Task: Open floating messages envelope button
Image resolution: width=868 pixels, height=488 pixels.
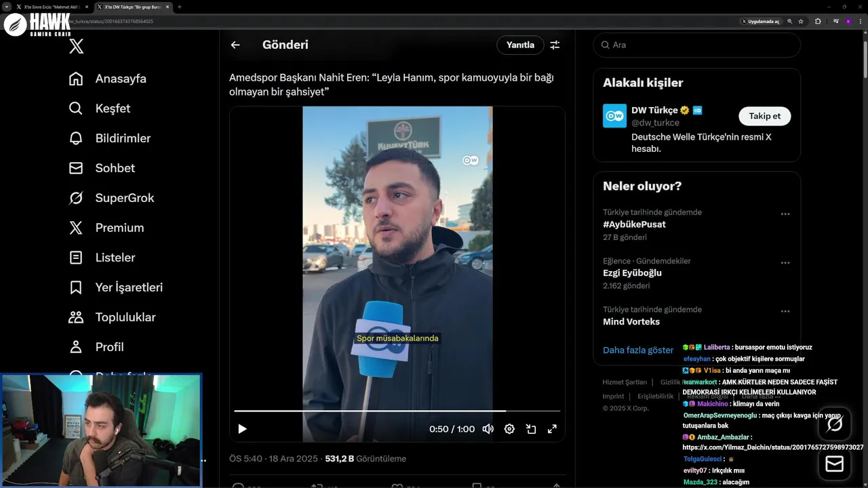Action: (835, 464)
